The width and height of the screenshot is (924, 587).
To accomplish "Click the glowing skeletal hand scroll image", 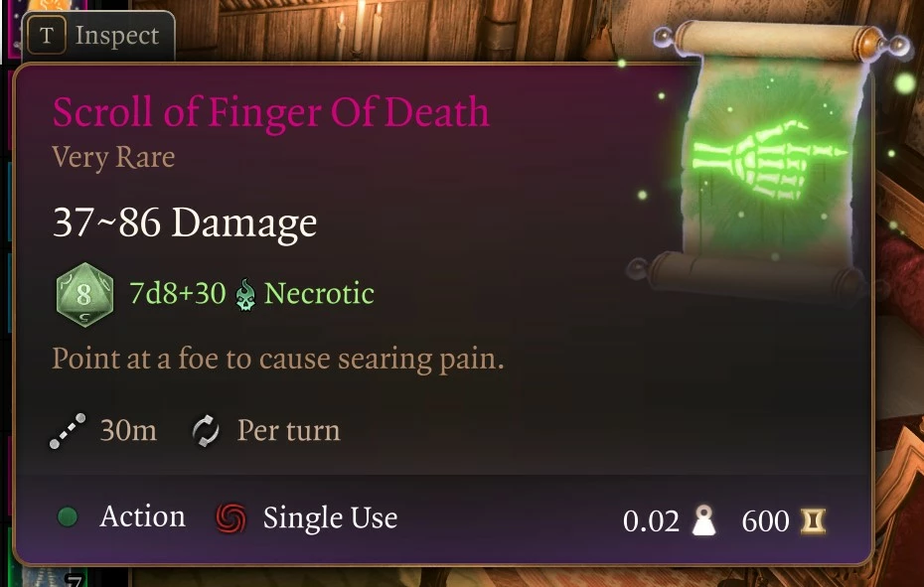I will point(771,159).
